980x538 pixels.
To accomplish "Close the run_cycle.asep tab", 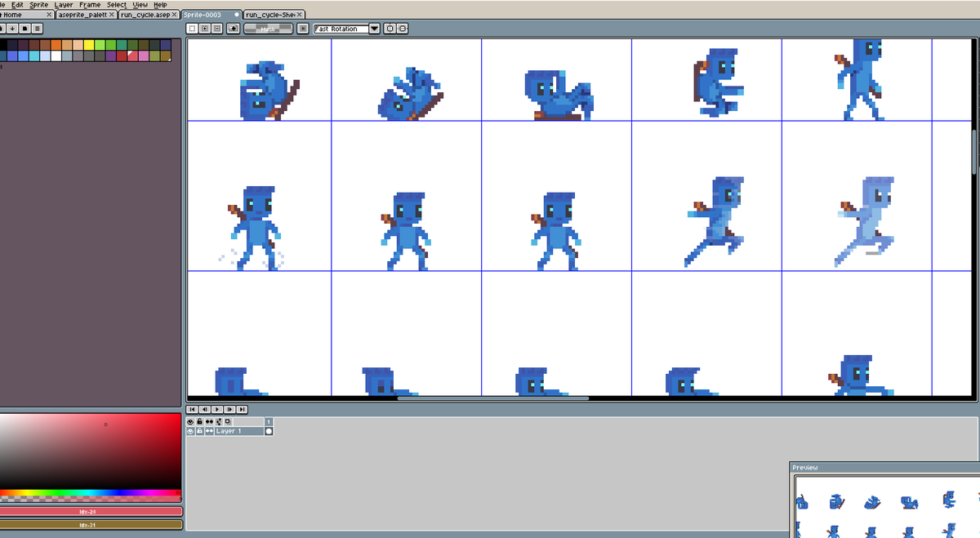I will coord(175,15).
